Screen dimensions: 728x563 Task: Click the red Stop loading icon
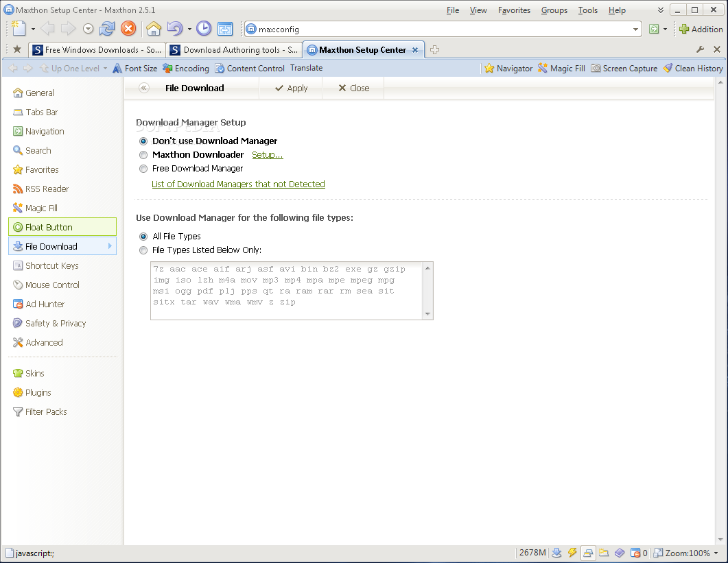(x=128, y=29)
